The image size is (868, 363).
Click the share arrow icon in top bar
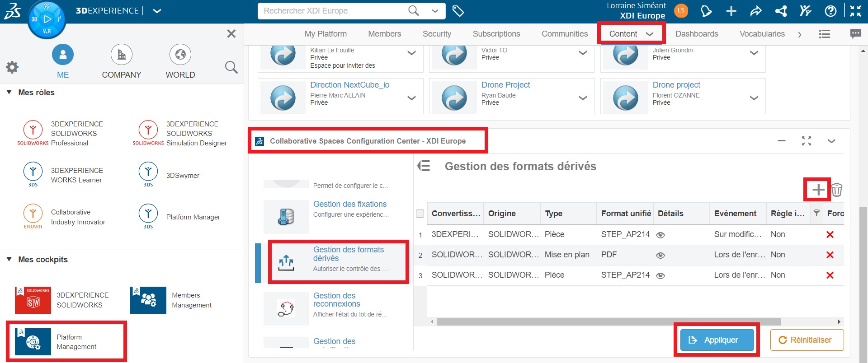(756, 11)
